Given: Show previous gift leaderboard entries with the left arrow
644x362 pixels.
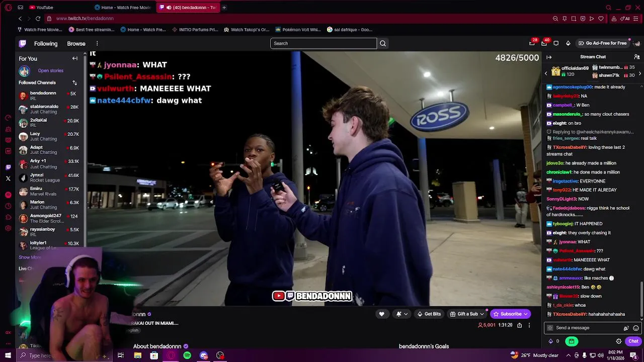Looking at the screenshot, I should pos(546,74).
